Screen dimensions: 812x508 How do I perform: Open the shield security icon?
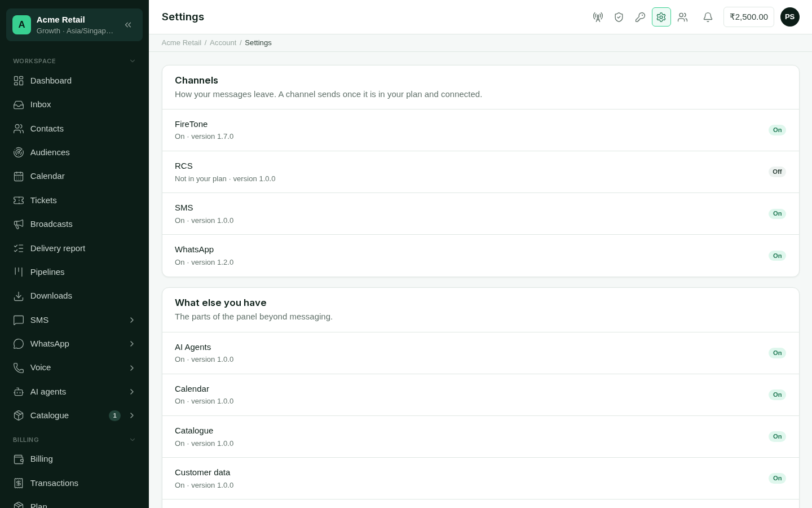point(619,17)
